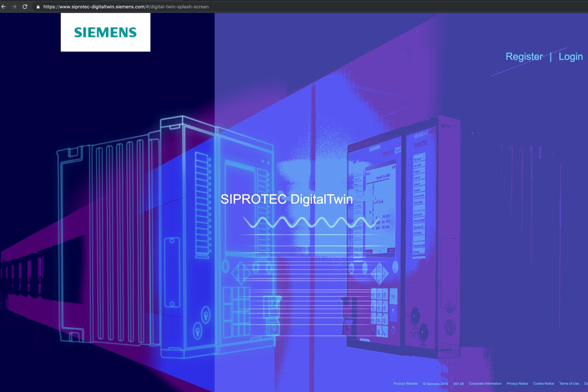The height and width of the screenshot is (392, 588).
Task: Open Privacy Notice footer link
Action: click(517, 383)
